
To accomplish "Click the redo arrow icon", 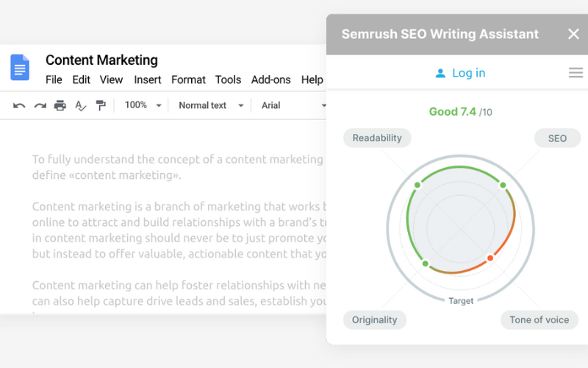I will click(40, 106).
